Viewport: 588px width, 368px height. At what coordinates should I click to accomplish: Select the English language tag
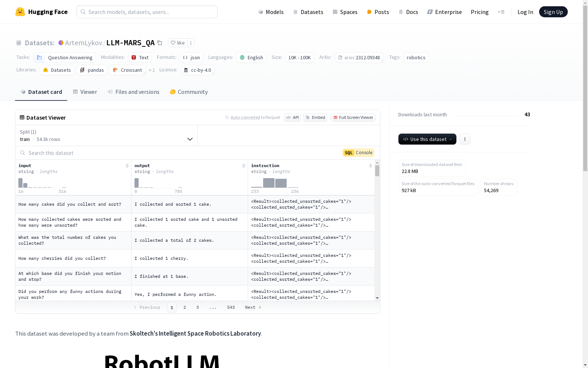(x=251, y=57)
